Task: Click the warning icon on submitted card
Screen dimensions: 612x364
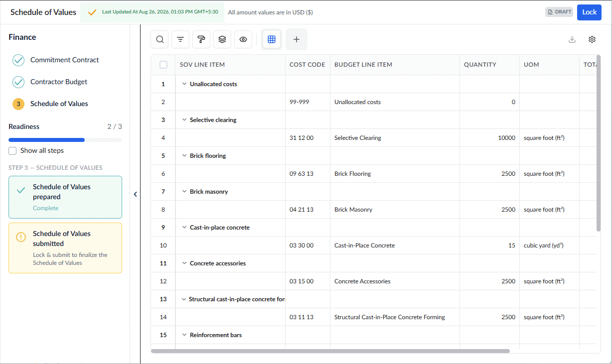Action: pyautogui.click(x=21, y=237)
